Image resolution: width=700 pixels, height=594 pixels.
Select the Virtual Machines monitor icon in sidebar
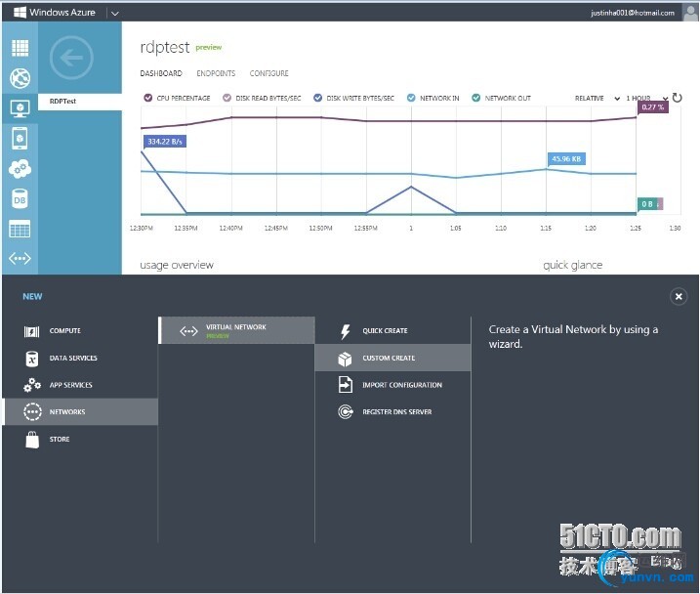pos(20,108)
